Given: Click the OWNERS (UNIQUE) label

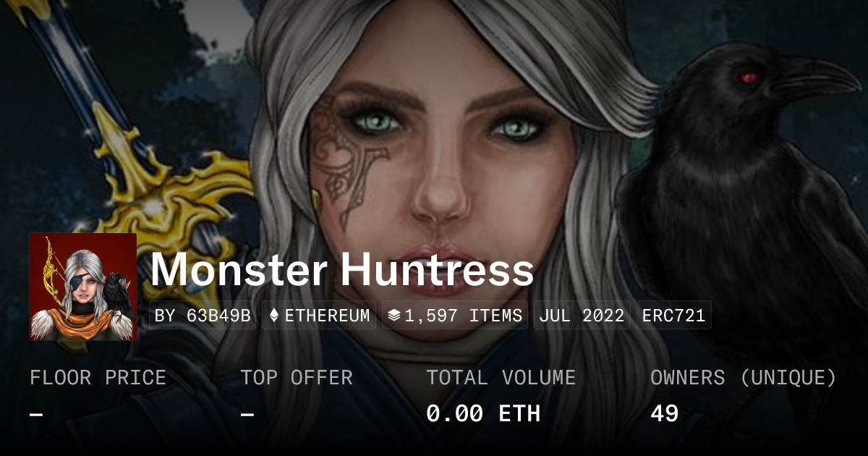Looking at the screenshot, I should coord(744,378).
